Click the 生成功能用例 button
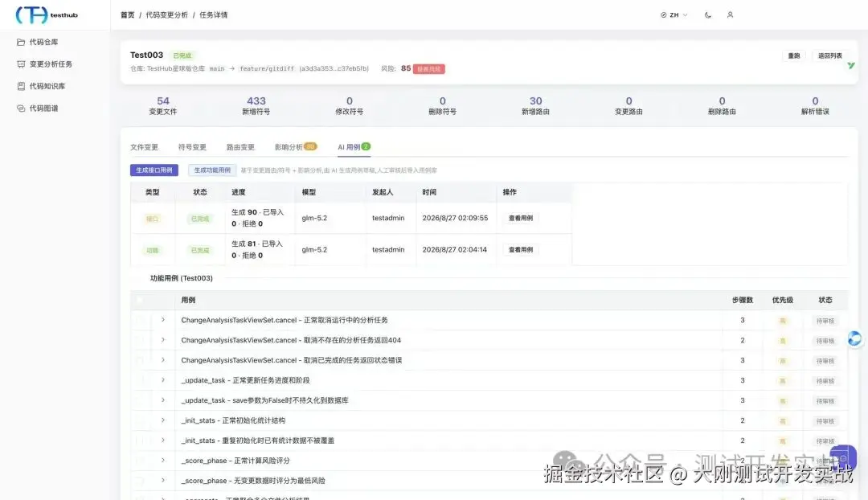This screenshot has width=868, height=500. (x=212, y=170)
